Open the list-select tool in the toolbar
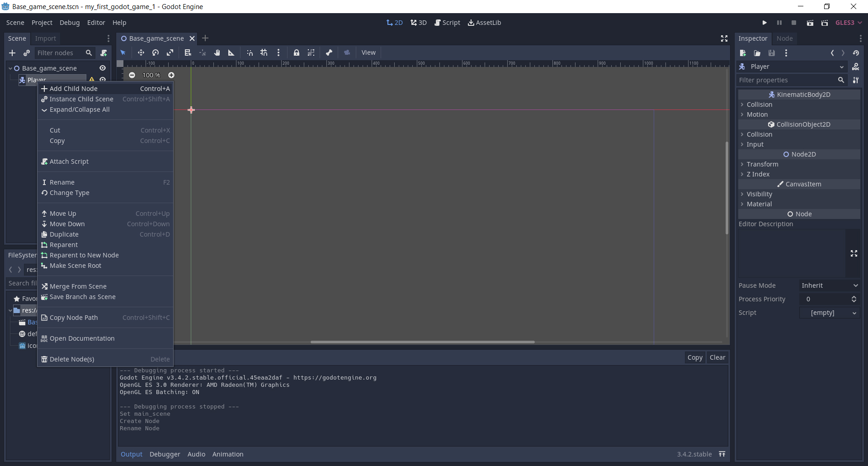 pyautogui.click(x=188, y=52)
